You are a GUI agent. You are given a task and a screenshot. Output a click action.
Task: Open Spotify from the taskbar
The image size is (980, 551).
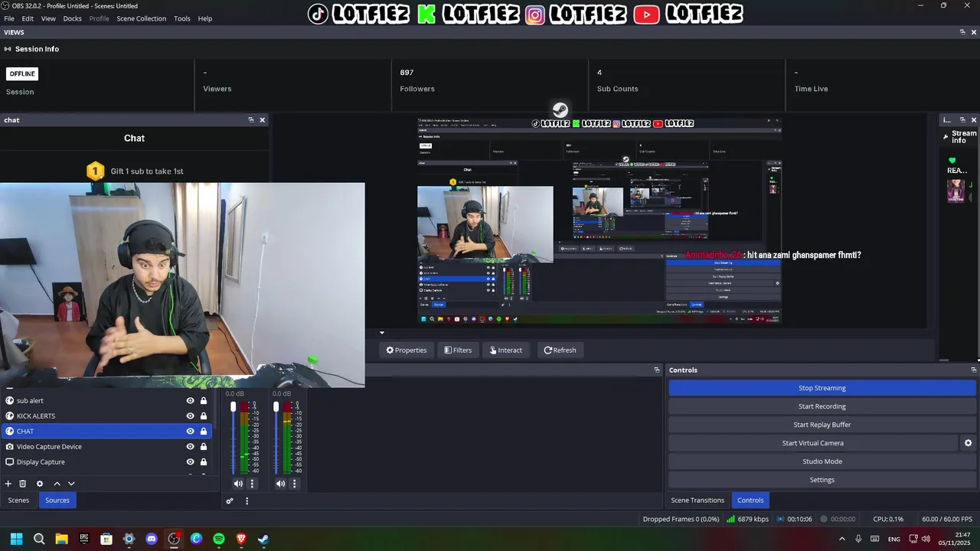click(x=219, y=539)
